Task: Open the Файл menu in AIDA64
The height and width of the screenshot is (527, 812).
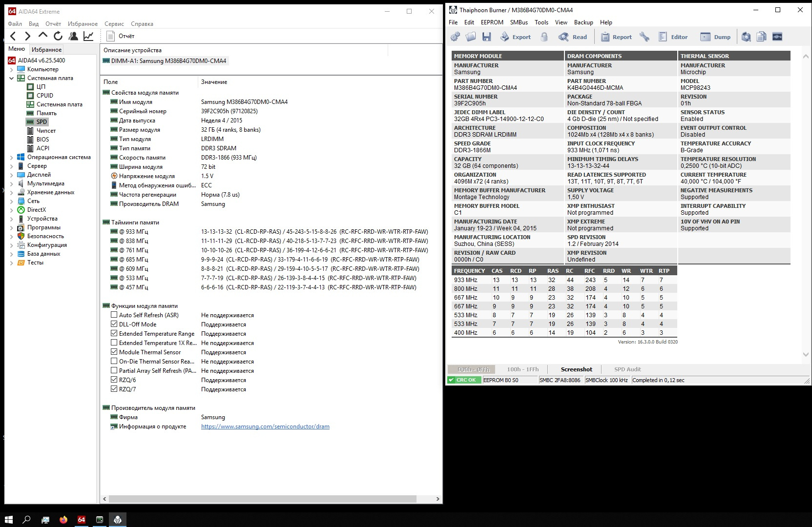Action: (x=15, y=24)
